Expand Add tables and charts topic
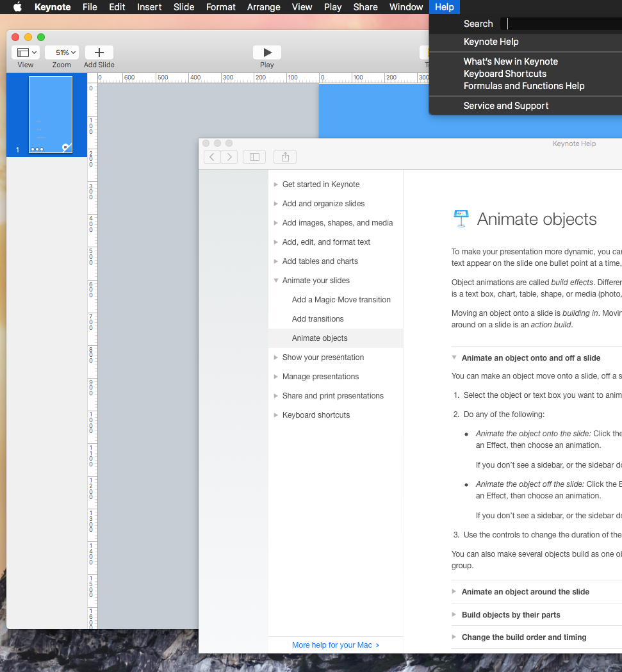 (275, 261)
